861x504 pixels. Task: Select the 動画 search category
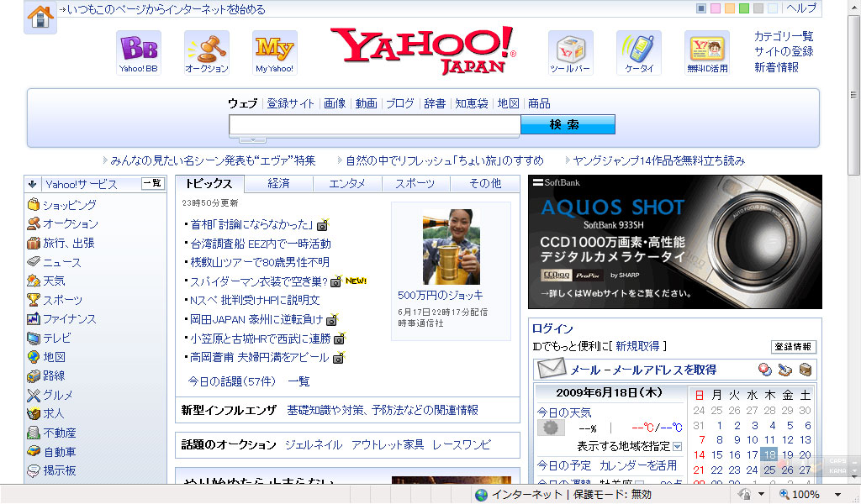(366, 103)
